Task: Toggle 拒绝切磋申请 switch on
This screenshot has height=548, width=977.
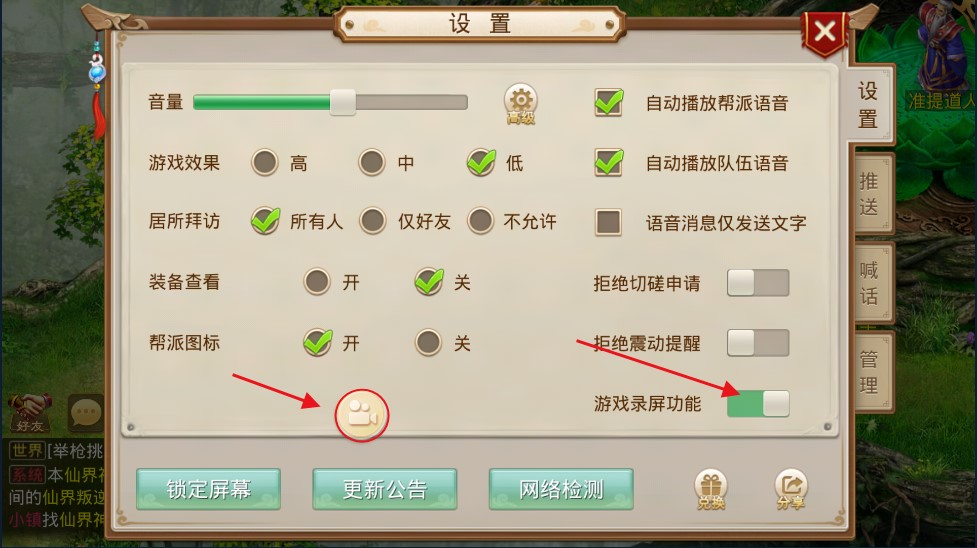Action: click(x=758, y=283)
